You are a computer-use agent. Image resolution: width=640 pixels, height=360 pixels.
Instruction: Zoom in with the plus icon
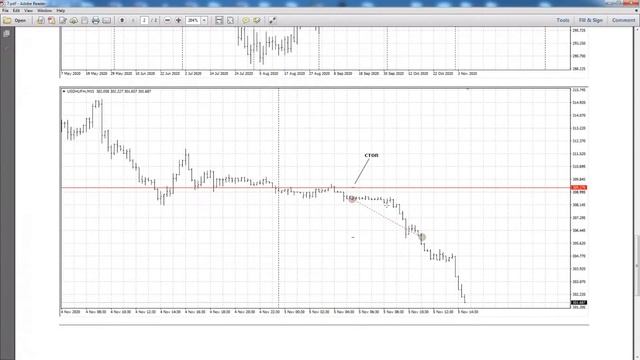pos(178,20)
